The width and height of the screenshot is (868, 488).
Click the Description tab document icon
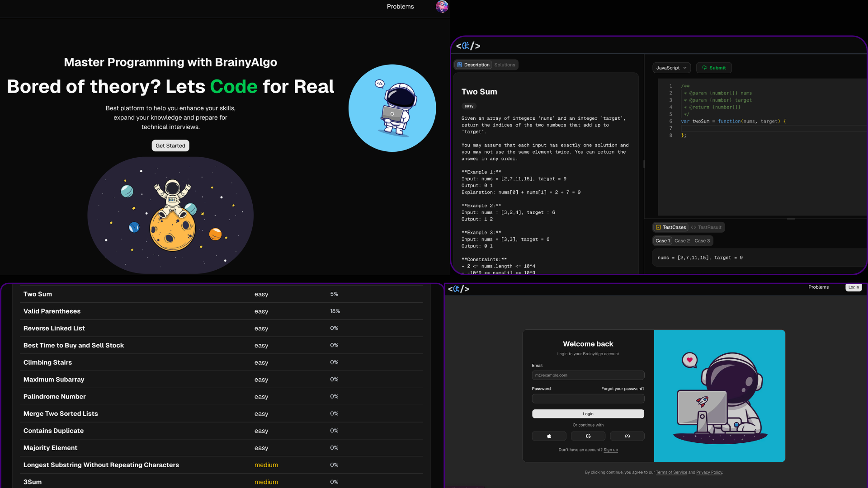[x=459, y=65]
